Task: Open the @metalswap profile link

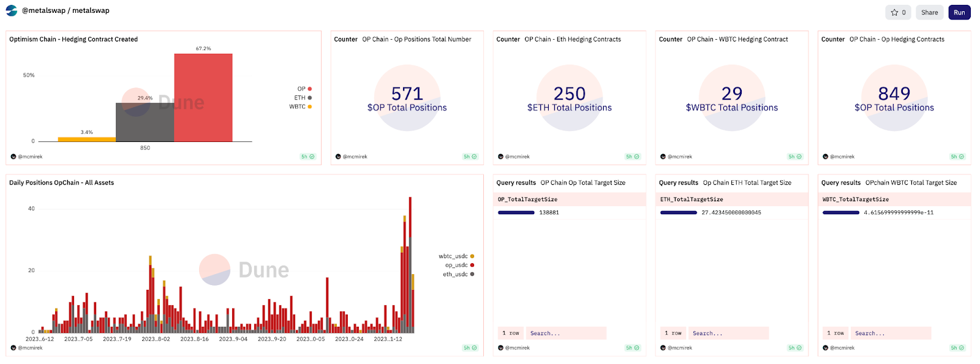Action: click(43, 10)
